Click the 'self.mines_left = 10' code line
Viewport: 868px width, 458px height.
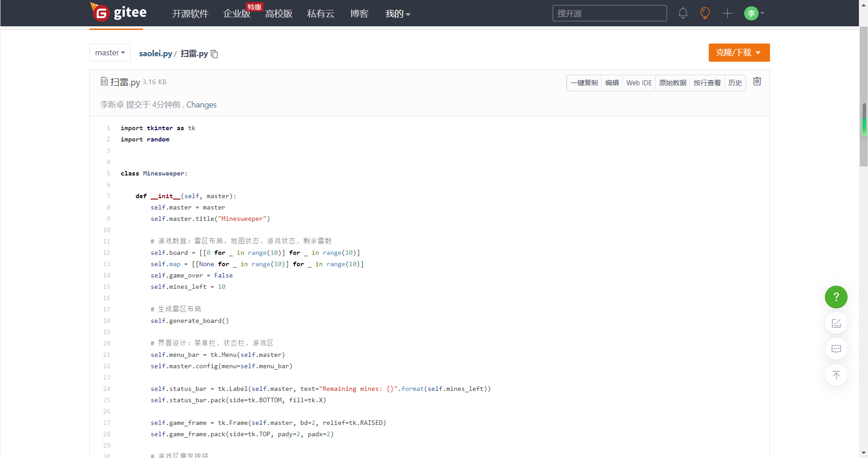pos(188,287)
